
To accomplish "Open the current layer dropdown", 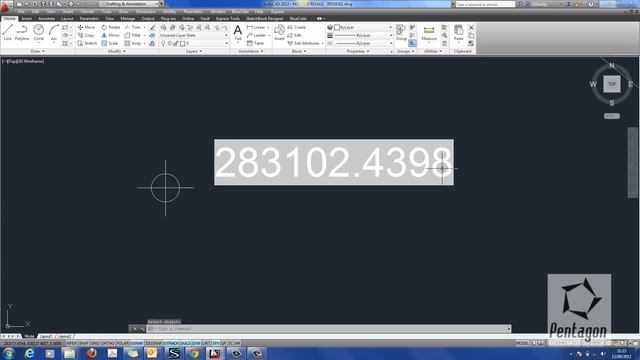I will (194, 43).
